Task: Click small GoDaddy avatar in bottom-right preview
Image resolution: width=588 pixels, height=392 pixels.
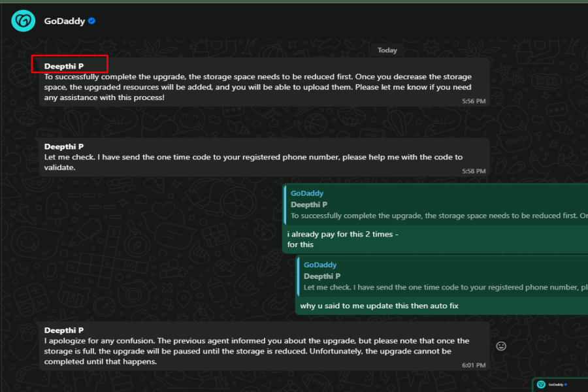Action: pyautogui.click(x=541, y=385)
